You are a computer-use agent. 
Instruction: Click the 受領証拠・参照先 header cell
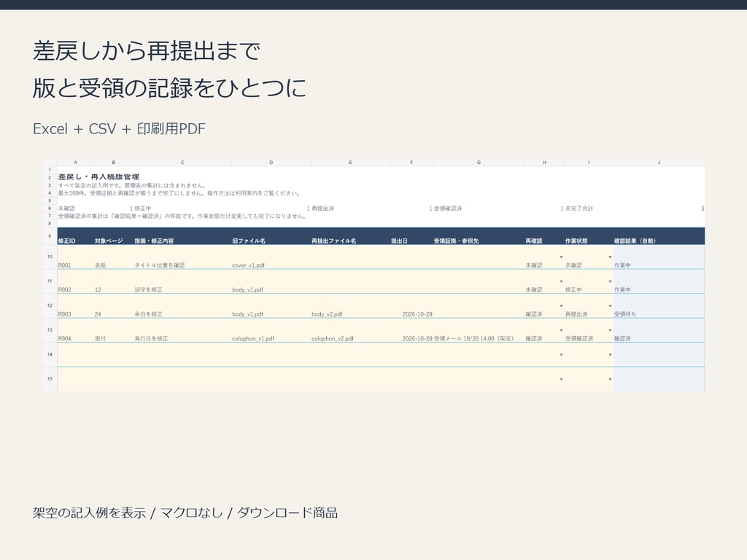pos(479,236)
